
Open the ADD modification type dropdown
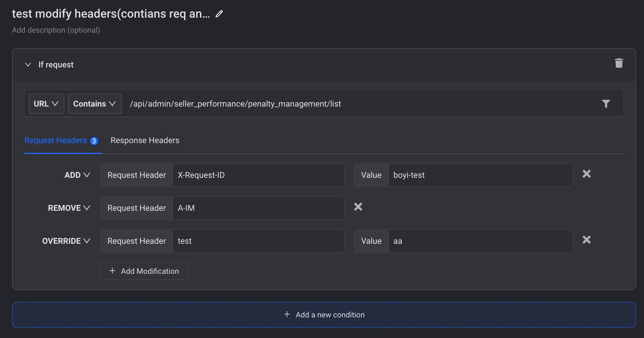77,175
